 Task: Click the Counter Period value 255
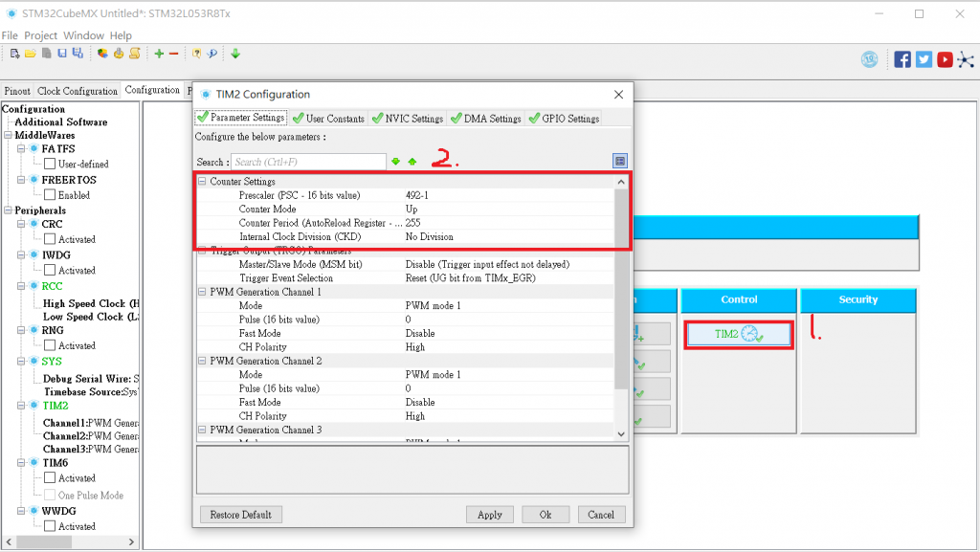click(413, 223)
